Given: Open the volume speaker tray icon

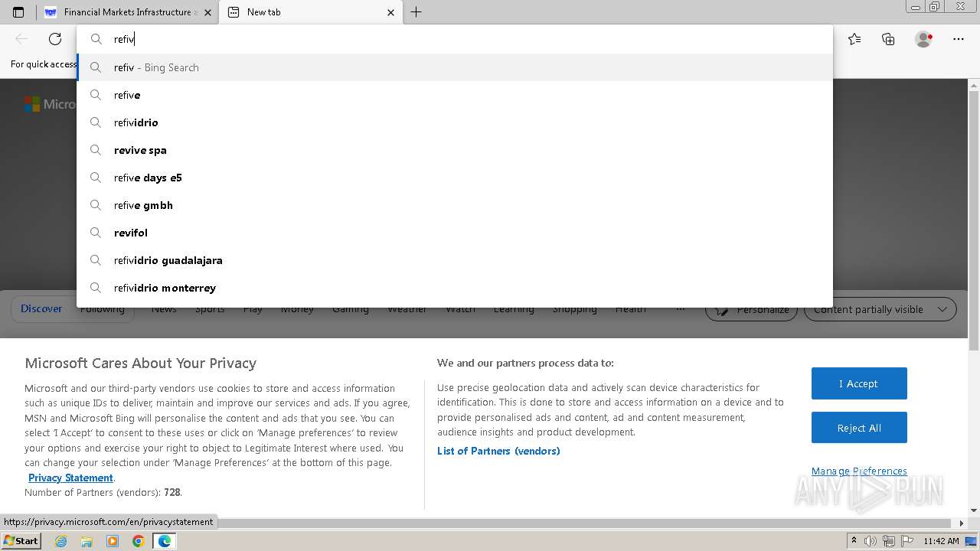Looking at the screenshot, I should click(x=871, y=541).
